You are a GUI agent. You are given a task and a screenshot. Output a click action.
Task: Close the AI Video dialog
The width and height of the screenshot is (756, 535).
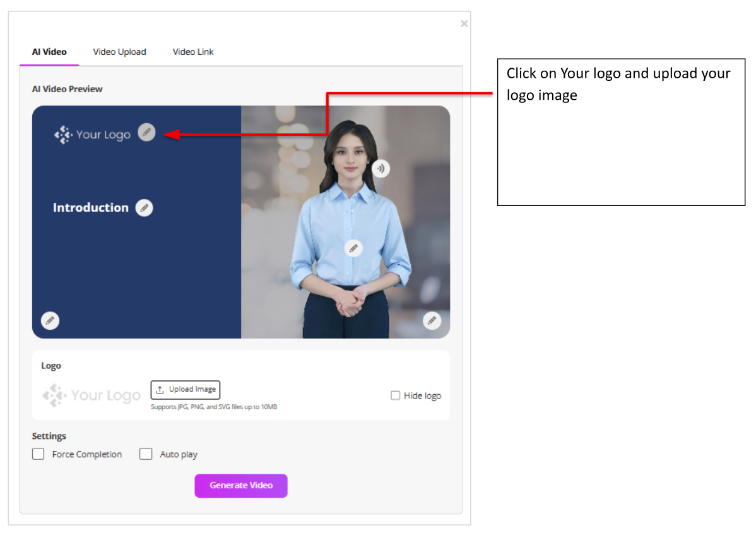[x=464, y=23]
